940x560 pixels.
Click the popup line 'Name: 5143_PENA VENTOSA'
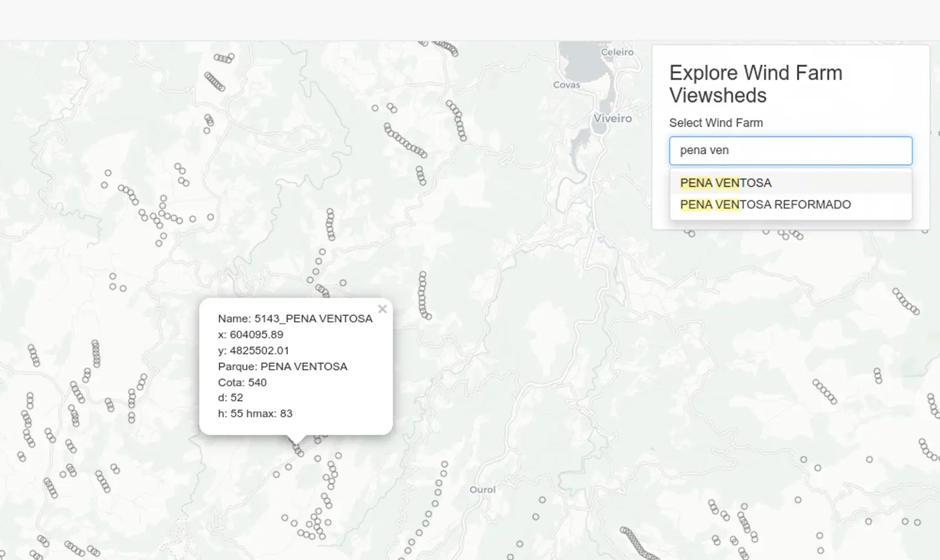point(295,319)
